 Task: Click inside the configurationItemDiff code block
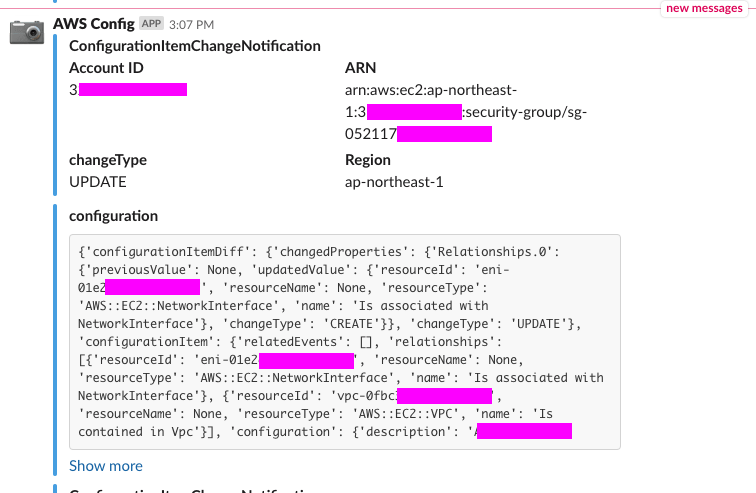[344, 340]
